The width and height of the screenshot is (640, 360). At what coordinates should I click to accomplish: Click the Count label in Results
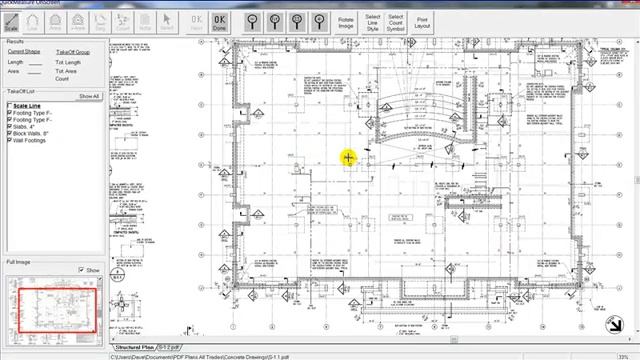point(62,79)
